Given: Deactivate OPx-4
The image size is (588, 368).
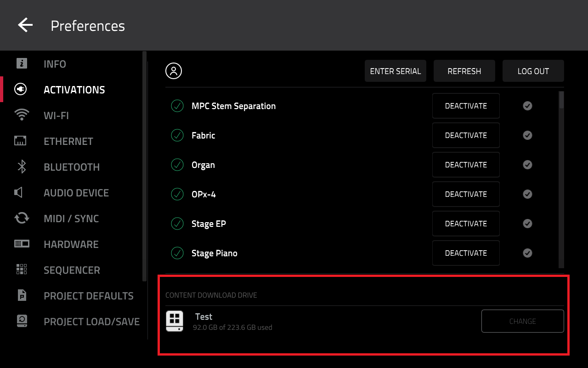Looking at the screenshot, I should [x=466, y=194].
